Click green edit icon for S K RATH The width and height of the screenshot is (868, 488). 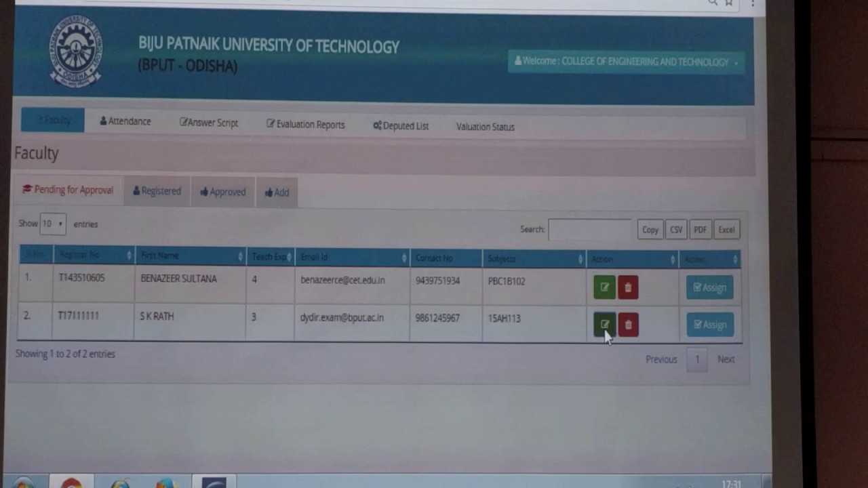(604, 325)
